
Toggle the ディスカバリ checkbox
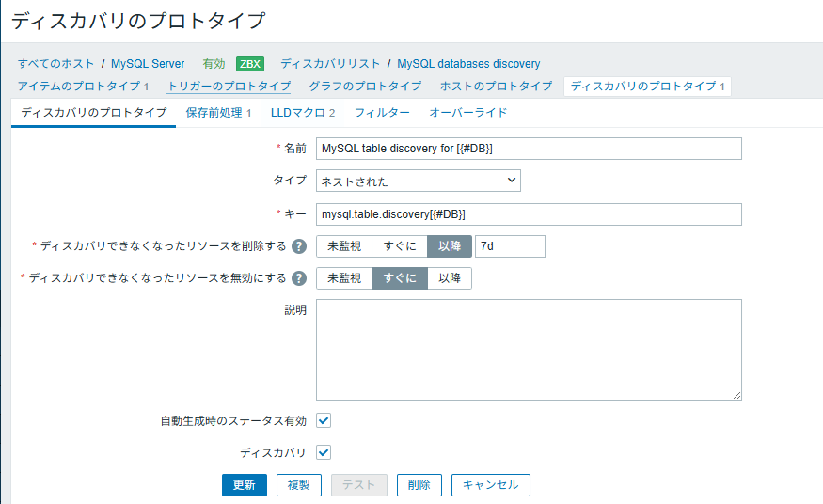pyautogui.click(x=324, y=452)
